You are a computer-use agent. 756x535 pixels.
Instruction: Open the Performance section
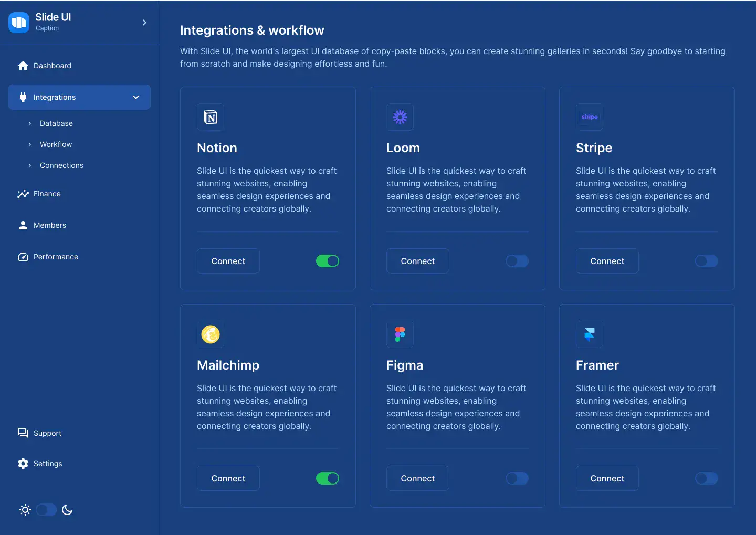79,257
